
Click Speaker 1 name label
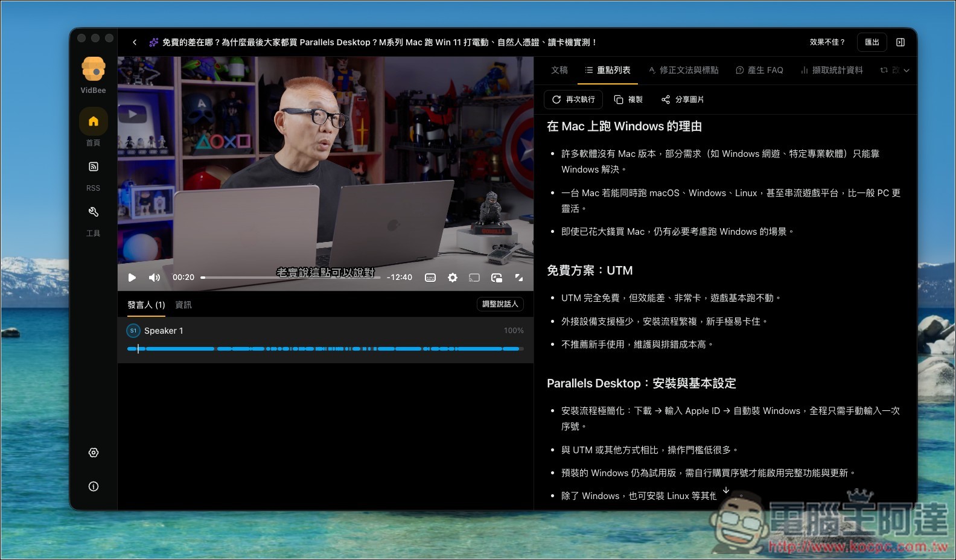(x=164, y=331)
